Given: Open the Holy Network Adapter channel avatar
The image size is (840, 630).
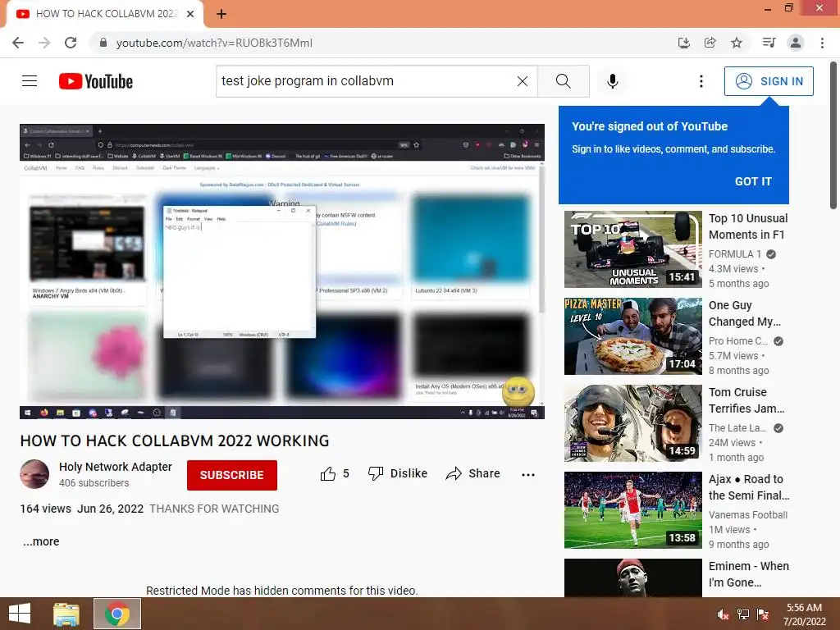Looking at the screenshot, I should pos(34,474).
